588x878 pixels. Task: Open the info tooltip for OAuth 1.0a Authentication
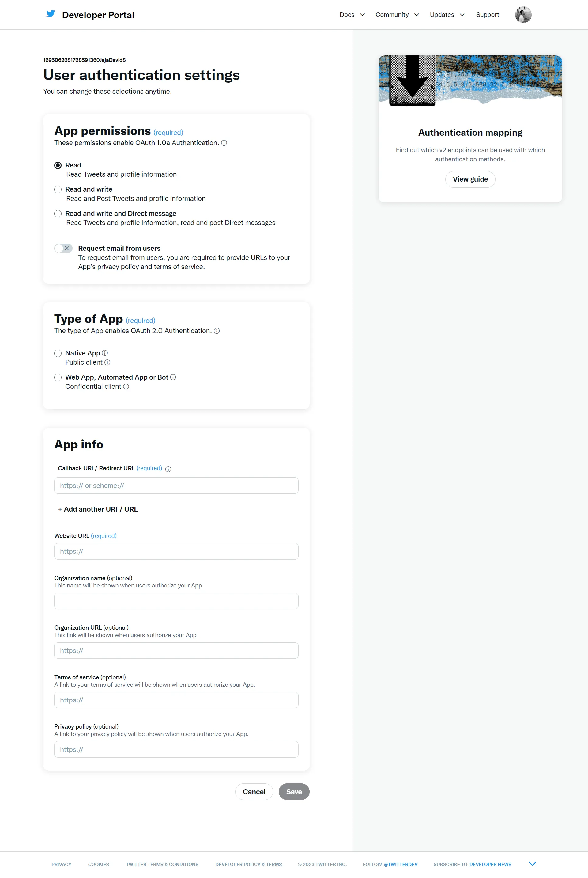(x=224, y=143)
